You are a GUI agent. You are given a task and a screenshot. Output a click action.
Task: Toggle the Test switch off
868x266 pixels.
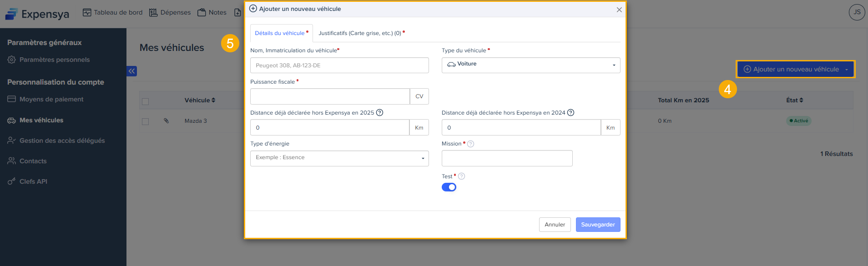(x=449, y=187)
